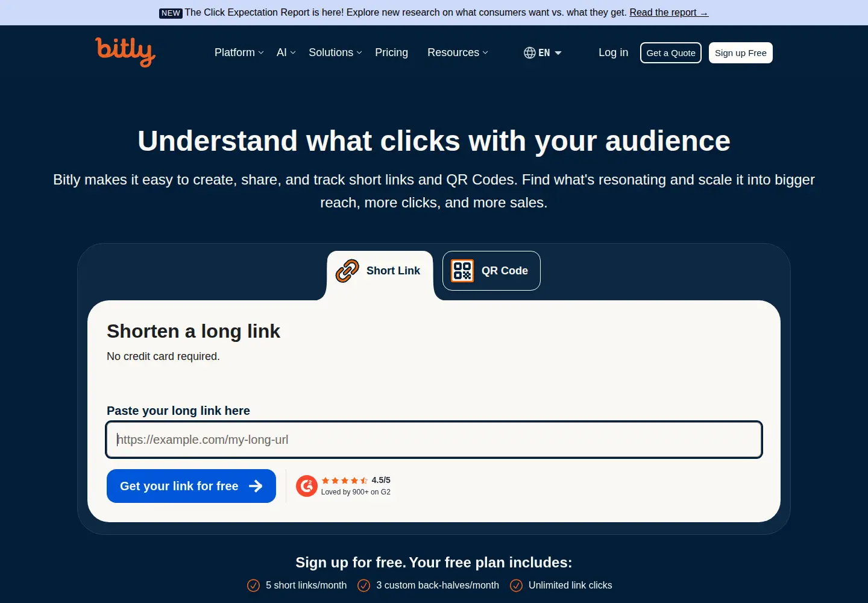Click Sign up Free button
Viewport: 868px width, 603px height.
(741, 53)
